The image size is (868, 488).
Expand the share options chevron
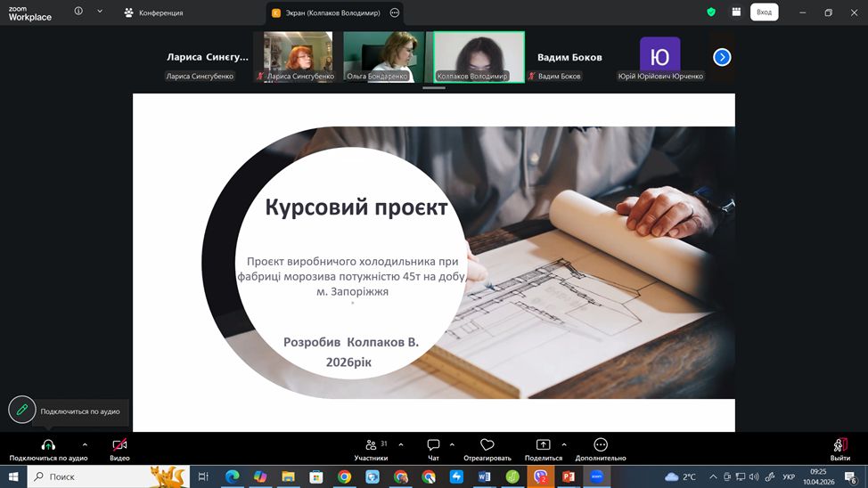(564, 443)
